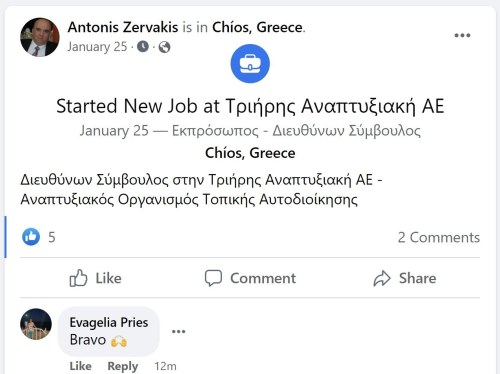Click the clock icon beside January 25

pos(143,47)
